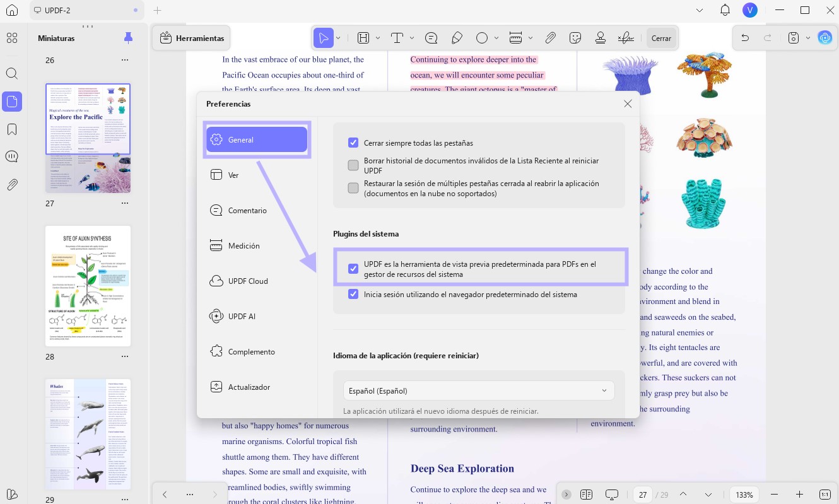The width and height of the screenshot is (839, 504).
Task: Switch to the Comentario preferences tab
Action: tap(257, 210)
